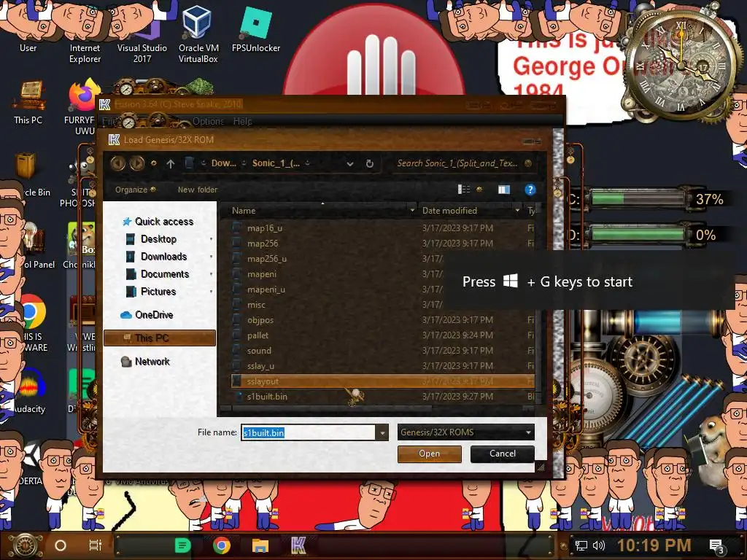Open Chrome from the taskbar

pos(222,545)
